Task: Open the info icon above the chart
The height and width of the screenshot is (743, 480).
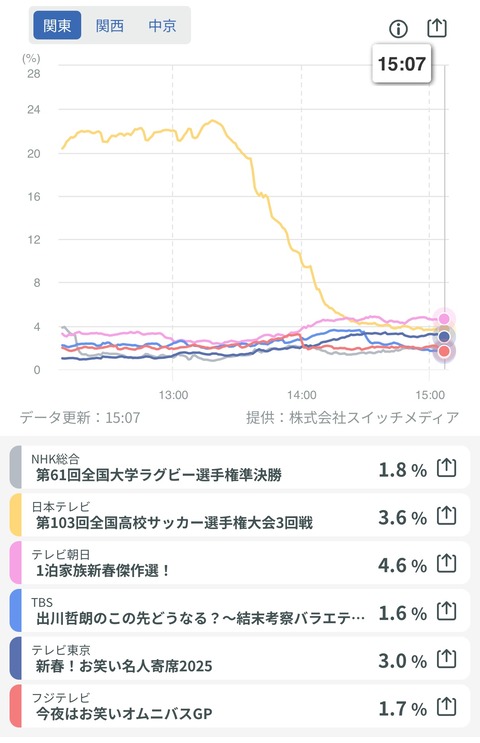Action: click(x=398, y=29)
